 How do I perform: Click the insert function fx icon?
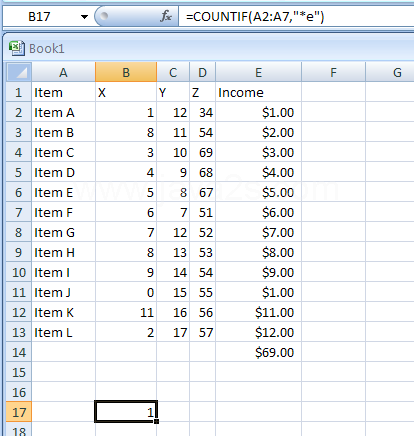(166, 16)
